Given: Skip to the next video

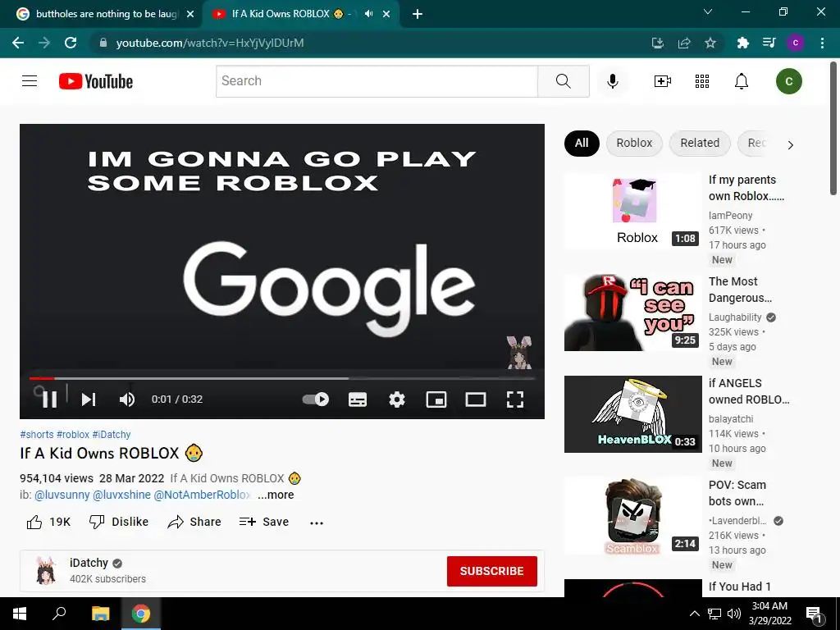Looking at the screenshot, I should pos(89,399).
